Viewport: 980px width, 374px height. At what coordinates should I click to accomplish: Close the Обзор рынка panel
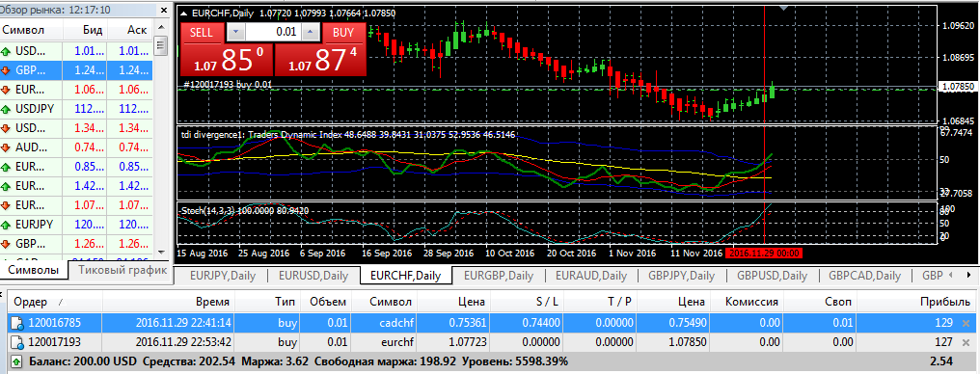[163, 11]
